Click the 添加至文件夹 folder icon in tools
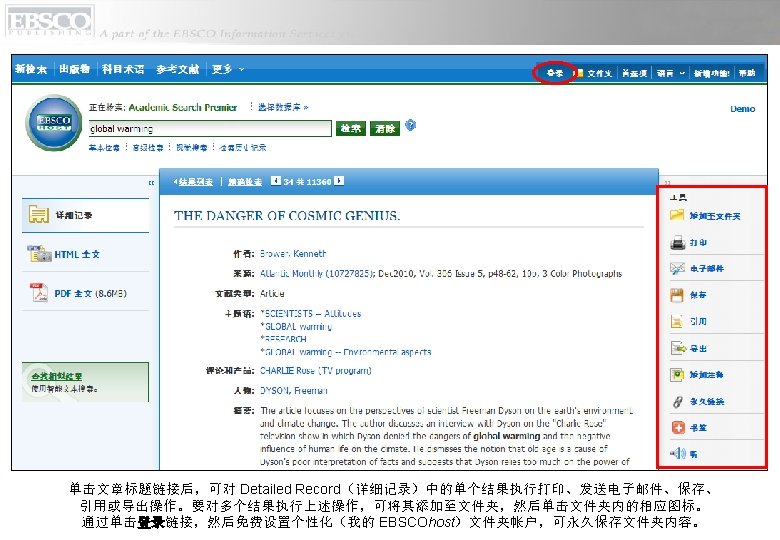This screenshot has height=540, width=780. click(x=677, y=215)
